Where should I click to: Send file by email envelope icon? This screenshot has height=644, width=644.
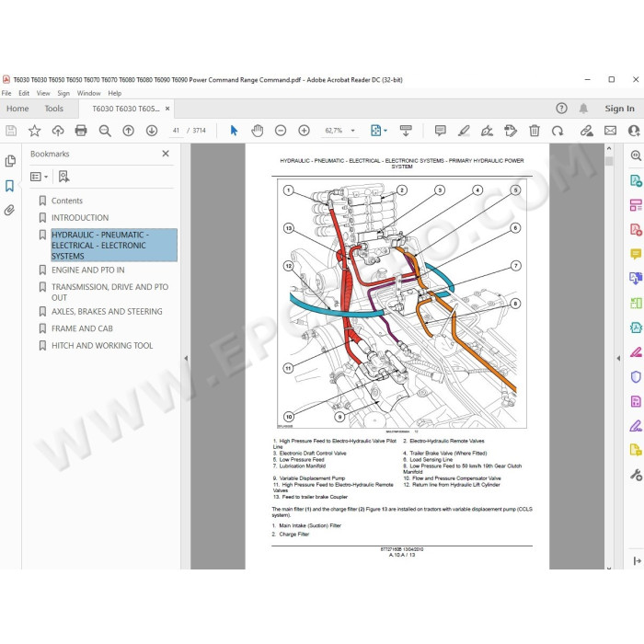[610, 131]
